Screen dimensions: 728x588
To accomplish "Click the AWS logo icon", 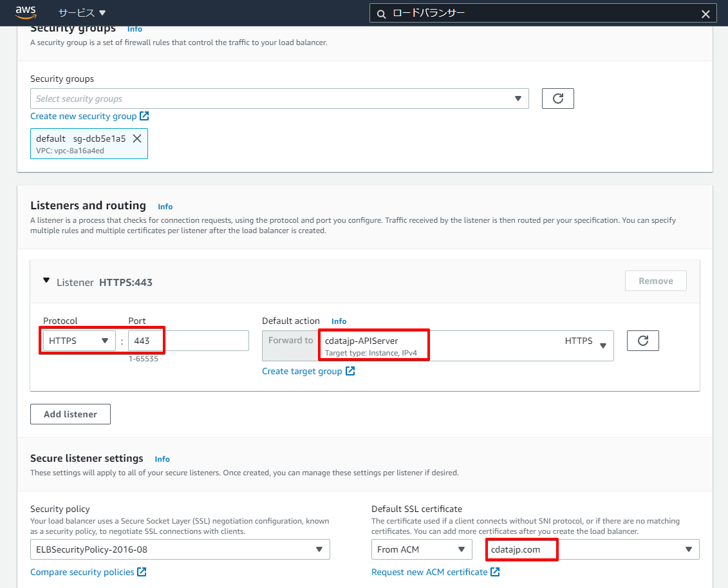I will tap(26, 12).
